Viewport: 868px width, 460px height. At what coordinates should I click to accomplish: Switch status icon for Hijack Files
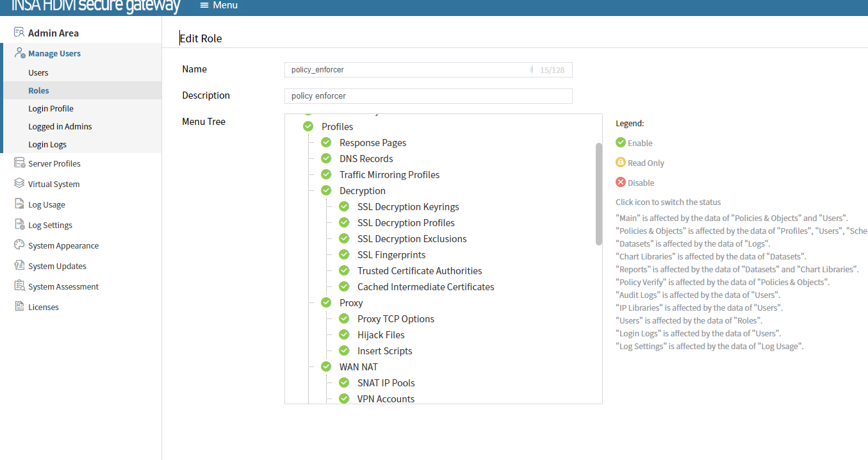344,334
